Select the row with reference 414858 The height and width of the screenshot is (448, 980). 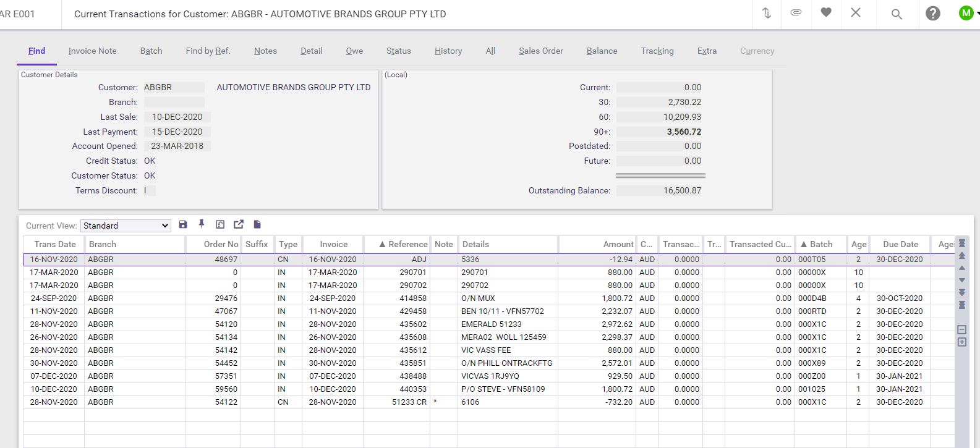click(x=488, y=298)
